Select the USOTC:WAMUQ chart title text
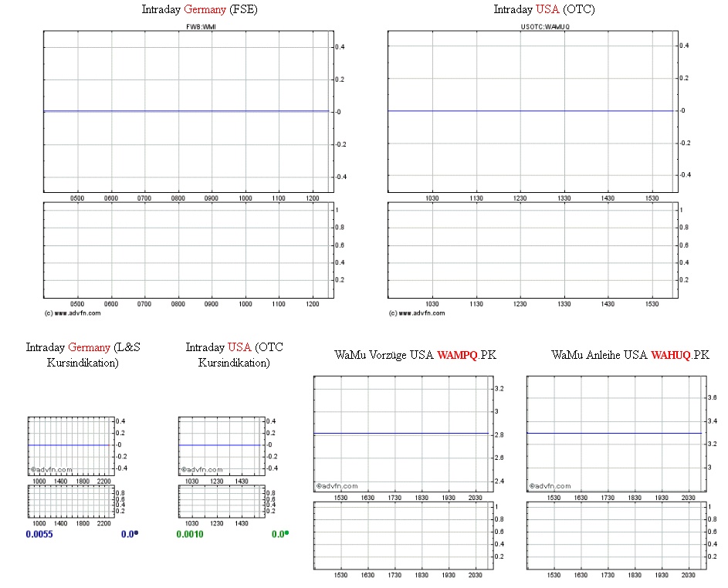This screenshot has height=588, width=728. [x=545, y=27]
